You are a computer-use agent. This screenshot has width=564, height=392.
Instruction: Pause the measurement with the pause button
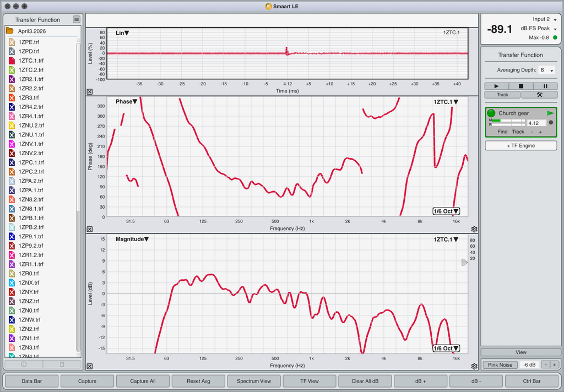pos(545,86)
